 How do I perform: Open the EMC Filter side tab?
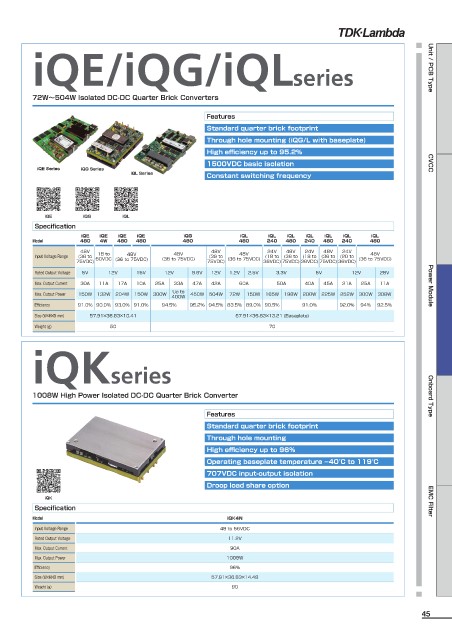tap(430, 501)
